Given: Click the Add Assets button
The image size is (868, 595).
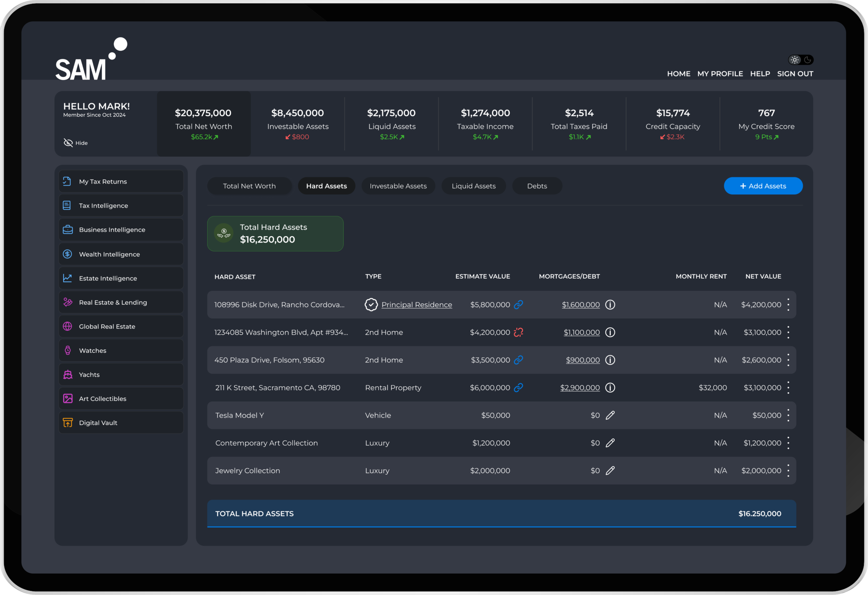Looking at the screenshot, I should click(763, 186).
